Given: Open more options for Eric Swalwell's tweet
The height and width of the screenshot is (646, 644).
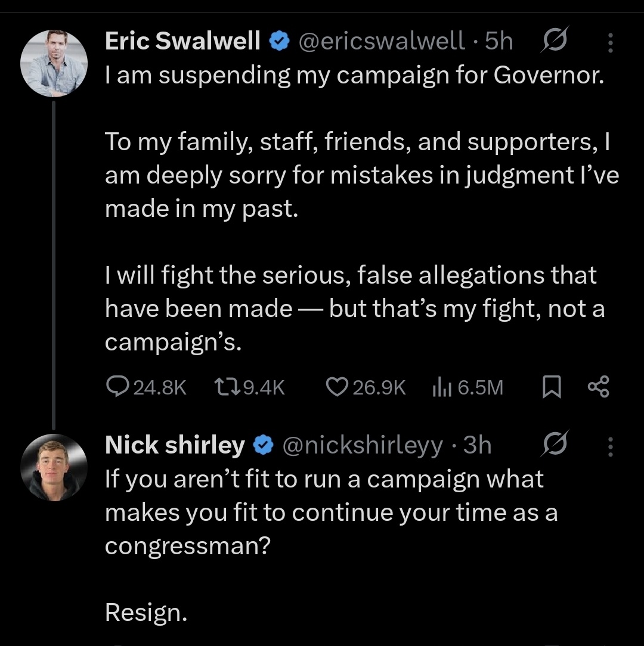Looking at the screenshot, I should pos(609,42).
